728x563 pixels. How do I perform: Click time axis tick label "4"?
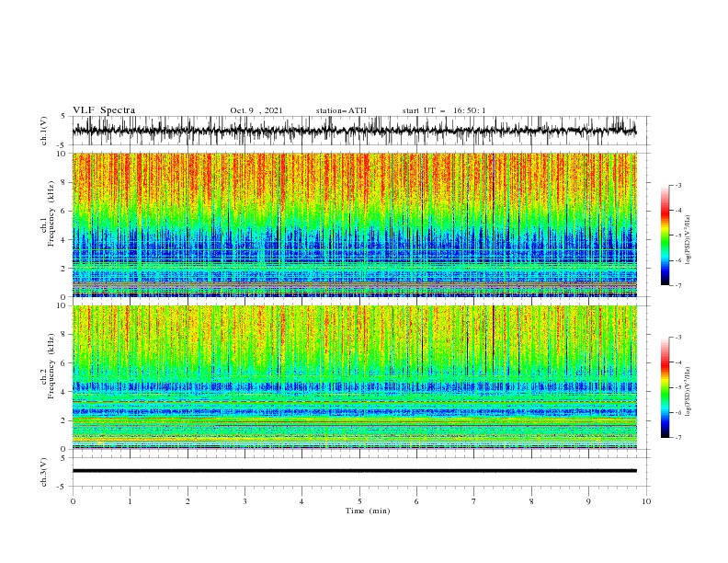click(x=301, y=501)
